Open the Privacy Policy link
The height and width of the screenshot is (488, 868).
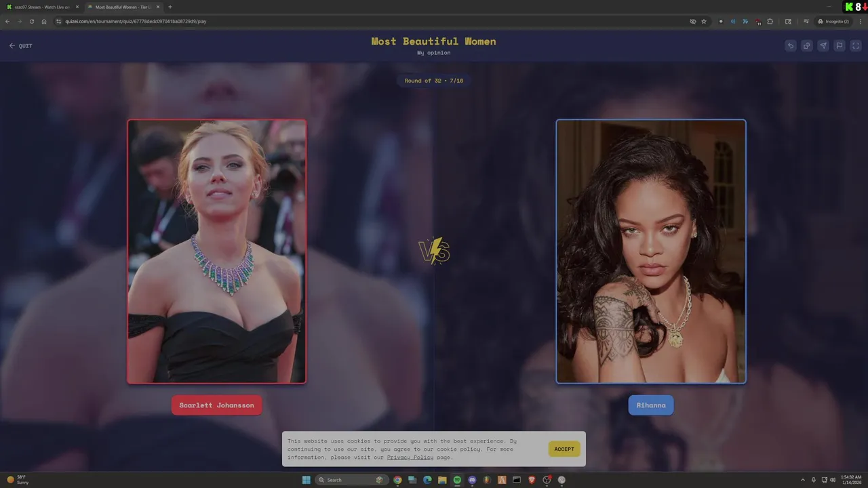pyautogui.click(x=410, y=457)
